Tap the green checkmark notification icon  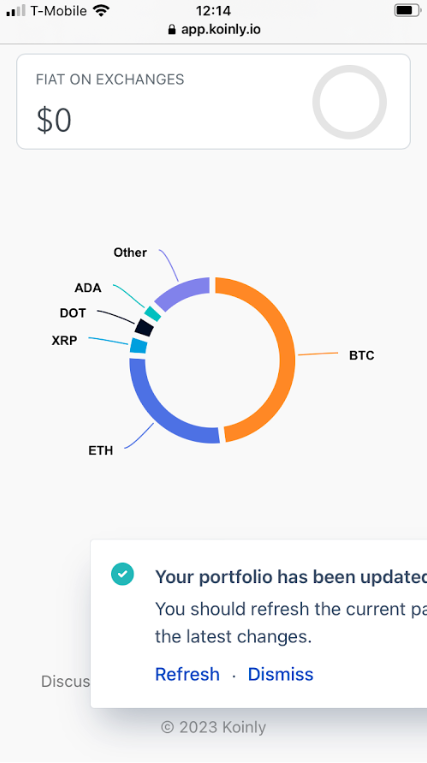pos(122,574)
